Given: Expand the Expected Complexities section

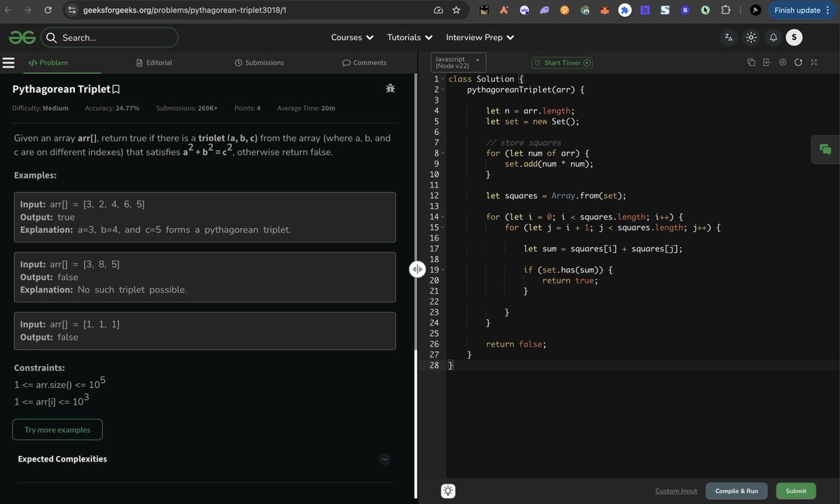Looking at the screenshot, I should pos(385,459).
